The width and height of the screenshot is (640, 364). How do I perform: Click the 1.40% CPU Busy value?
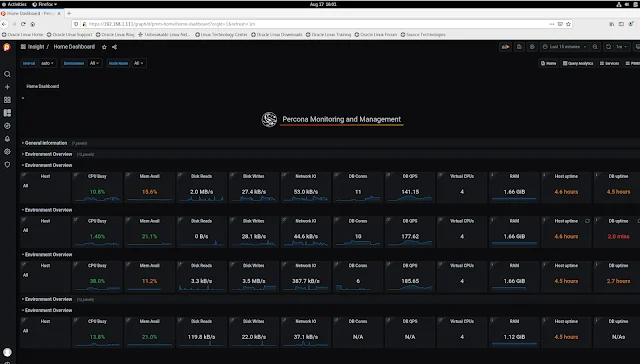pos(97,236)
